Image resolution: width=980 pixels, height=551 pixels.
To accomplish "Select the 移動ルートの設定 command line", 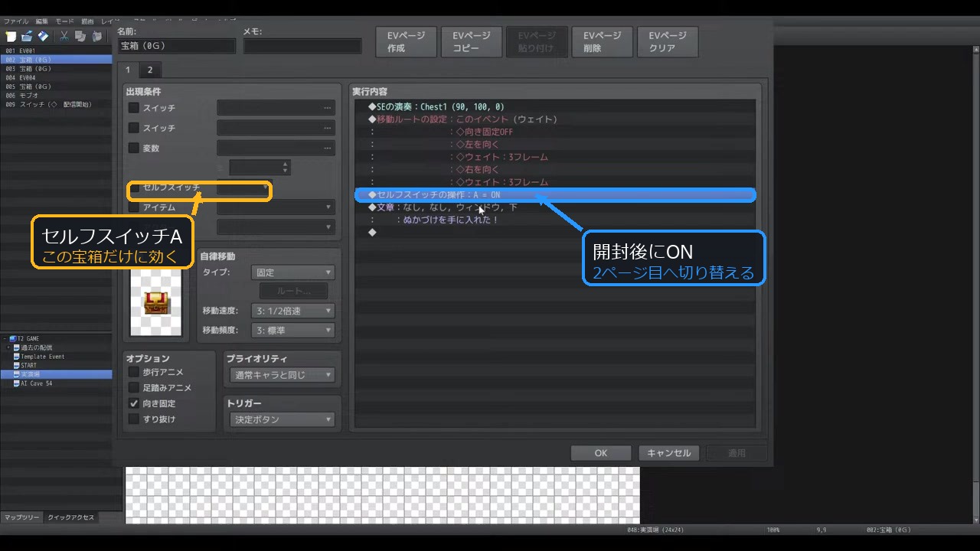I will [554, 119].
